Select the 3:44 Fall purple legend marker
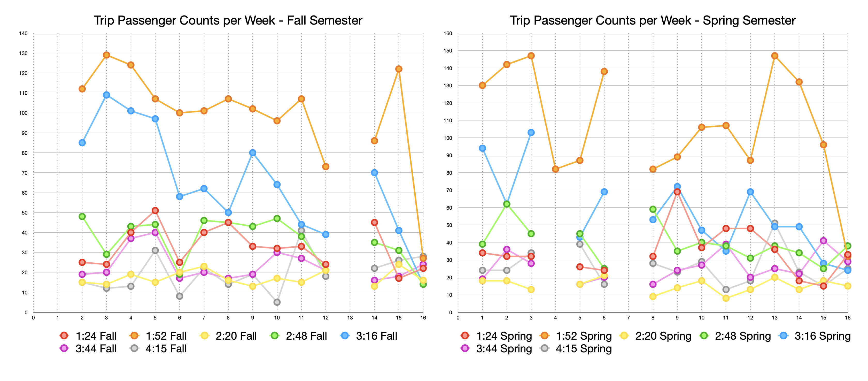This screenshot has width=868, height=381. click(x=64, y=348)
